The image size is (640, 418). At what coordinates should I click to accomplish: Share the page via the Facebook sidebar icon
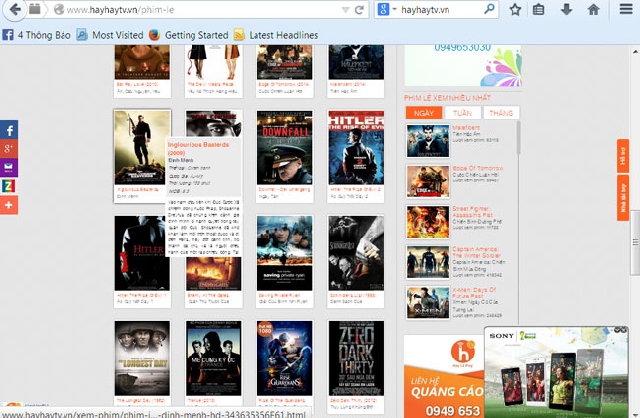[x=9, y=130]
